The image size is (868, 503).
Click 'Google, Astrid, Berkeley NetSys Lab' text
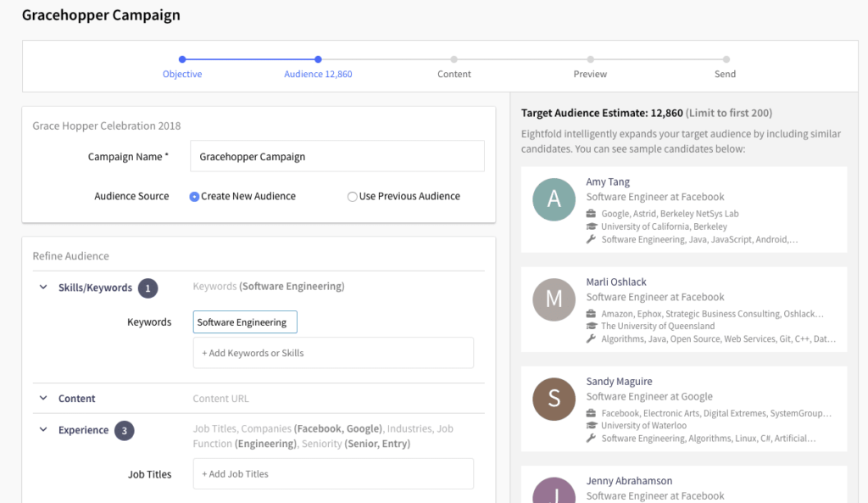(670, 213)
